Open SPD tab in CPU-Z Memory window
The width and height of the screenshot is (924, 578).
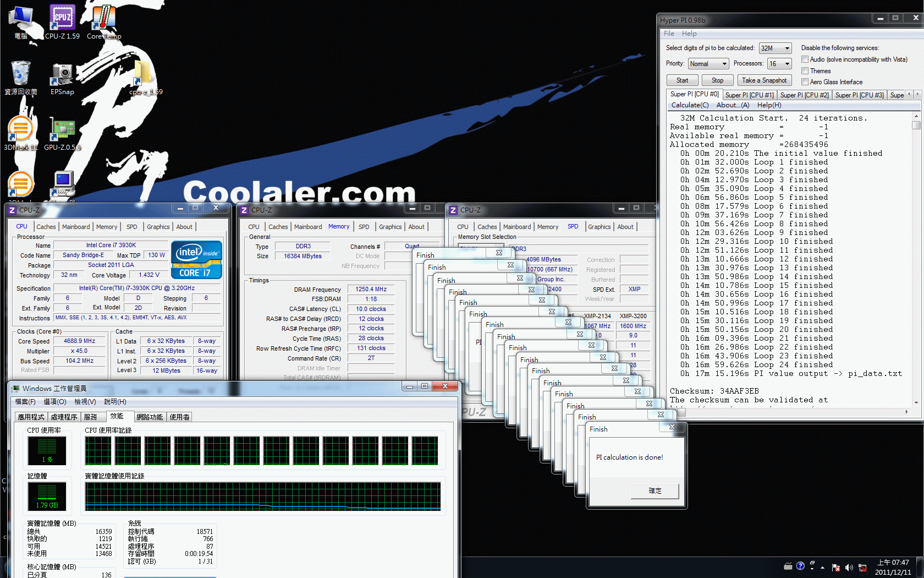point(364,227)
